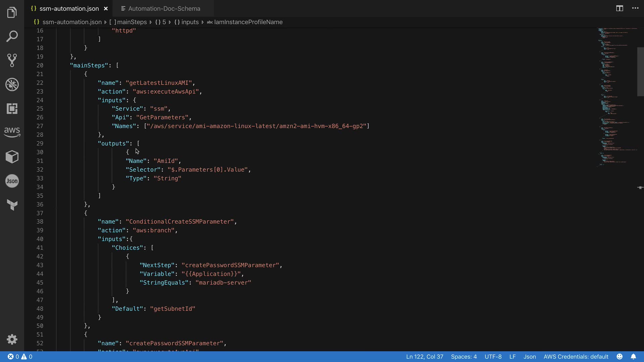Screen dimensions: 644x362
Task: Open the Debug panel icon
Action: point(12,84)
